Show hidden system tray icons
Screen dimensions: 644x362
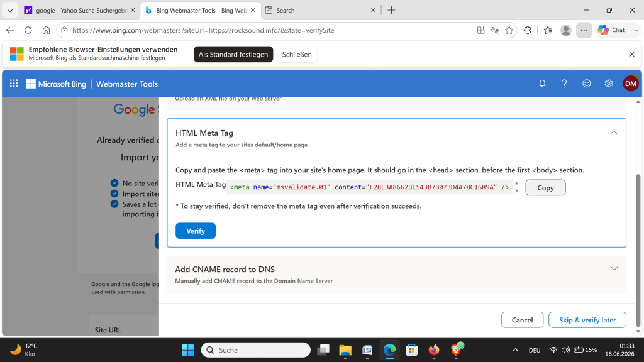point(515,350)
